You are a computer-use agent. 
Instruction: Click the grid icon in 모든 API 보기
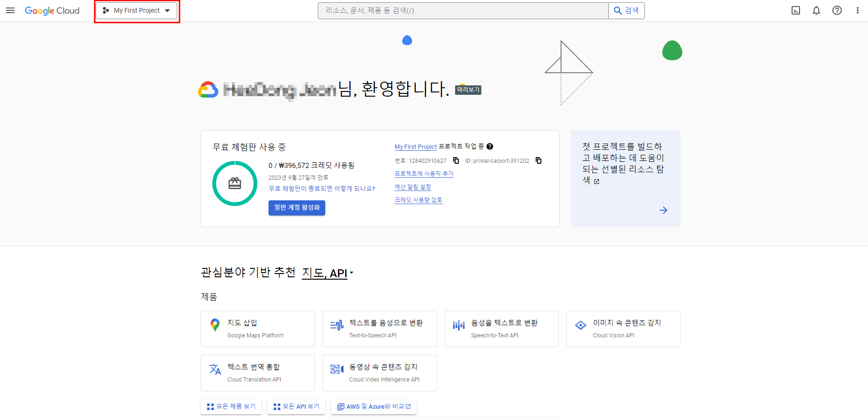pos(277,407)
